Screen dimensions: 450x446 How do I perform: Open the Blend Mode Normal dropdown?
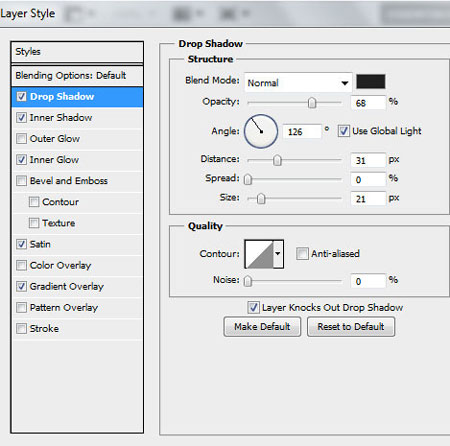pos(298,83)
